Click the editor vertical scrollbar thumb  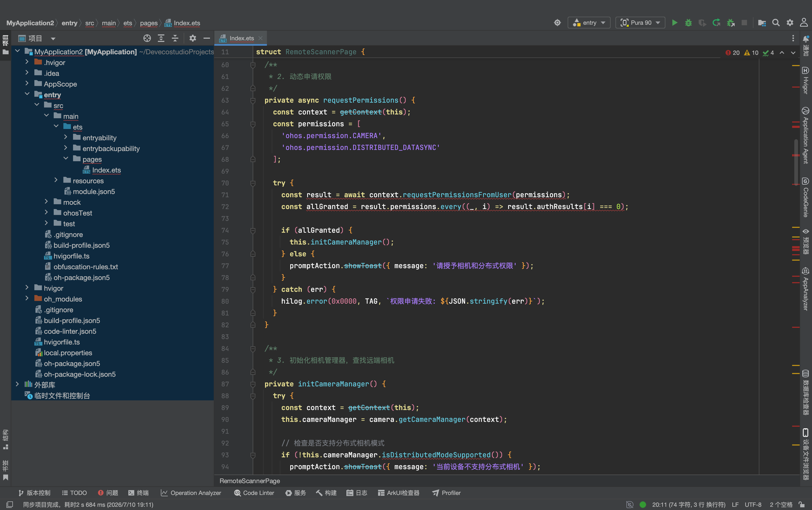[x=796, y=162]
